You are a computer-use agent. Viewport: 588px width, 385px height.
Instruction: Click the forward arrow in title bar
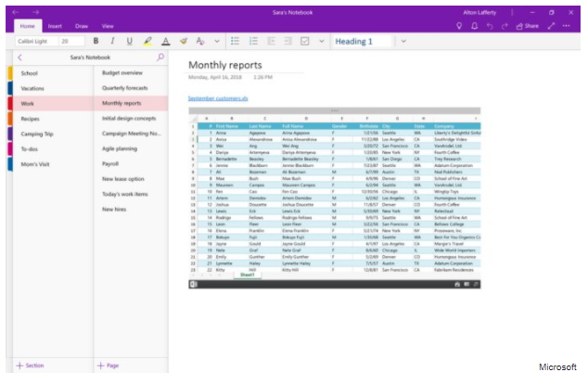35,12
